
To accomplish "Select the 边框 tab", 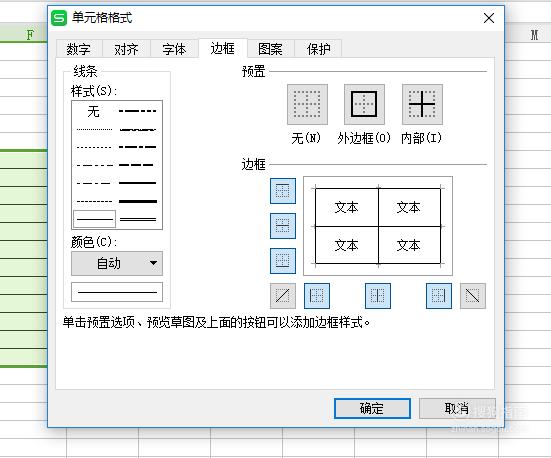I will (x=223, y=48).
